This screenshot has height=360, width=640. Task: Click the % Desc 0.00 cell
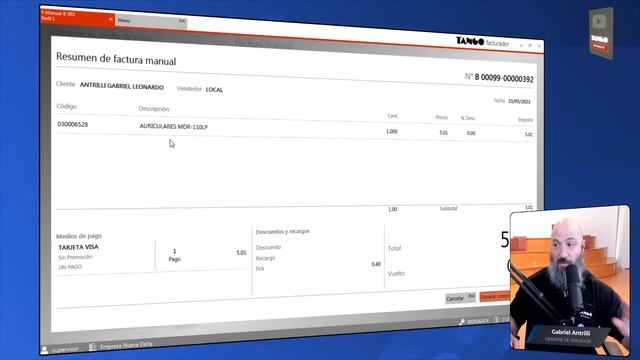471,133
